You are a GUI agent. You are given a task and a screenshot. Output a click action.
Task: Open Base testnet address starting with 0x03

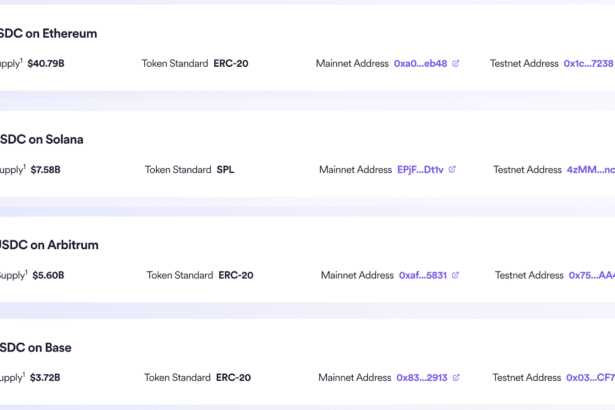(x=590, y=378)
